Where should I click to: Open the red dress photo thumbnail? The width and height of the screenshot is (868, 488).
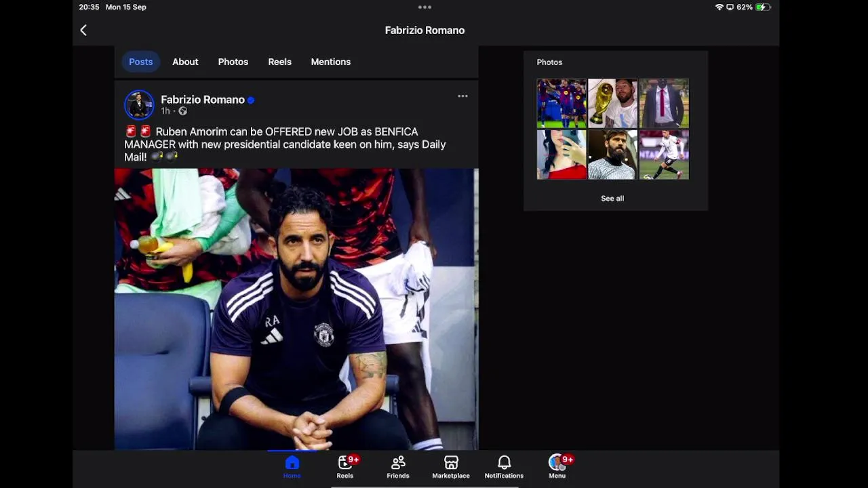coord(561,155)
